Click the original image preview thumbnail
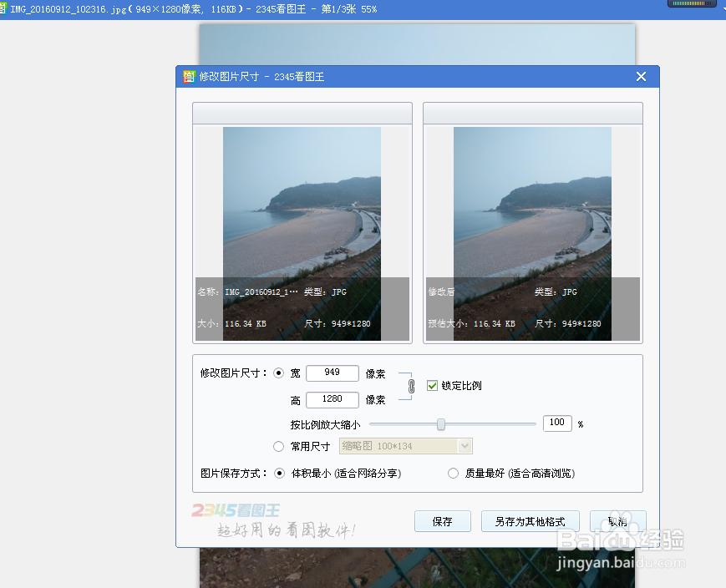The width and height of the screenshot is (726, 588). 302,234
